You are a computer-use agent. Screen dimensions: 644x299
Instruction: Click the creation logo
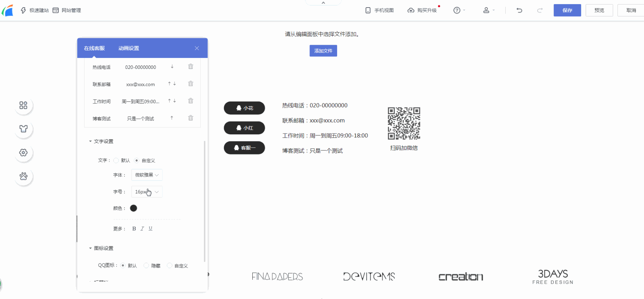(x=461, y=277)
